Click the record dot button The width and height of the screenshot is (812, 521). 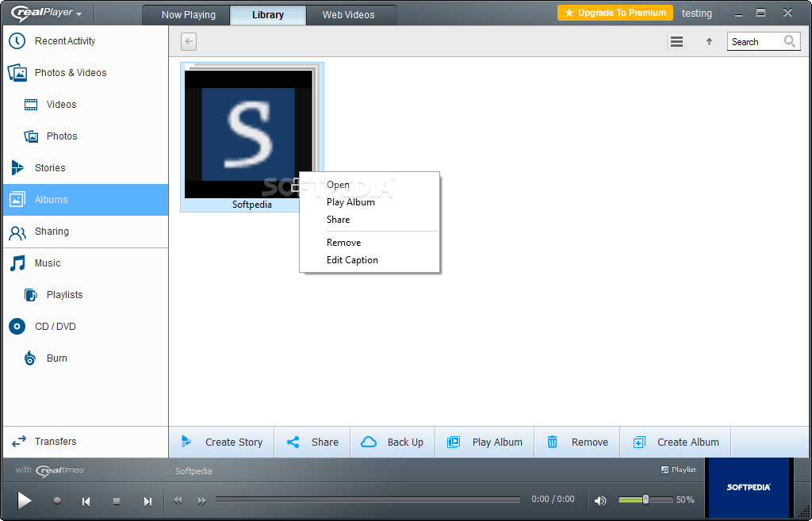(x=57, y=500)
